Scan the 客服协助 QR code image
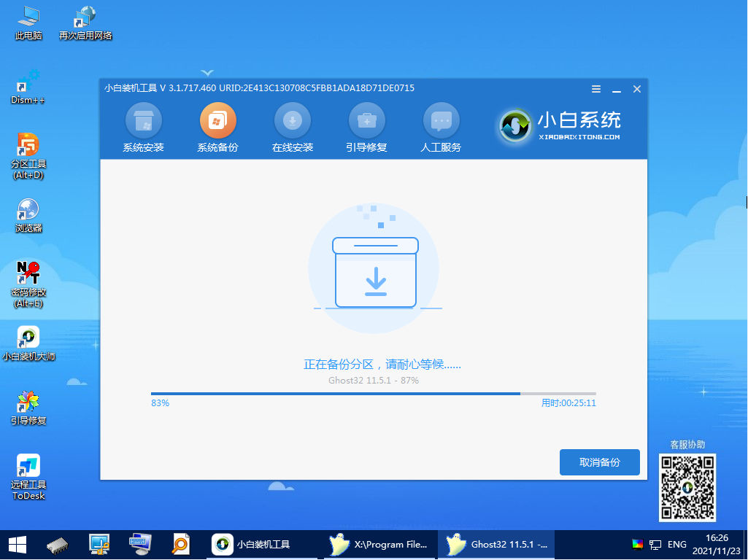 click(x=687, y=489)
